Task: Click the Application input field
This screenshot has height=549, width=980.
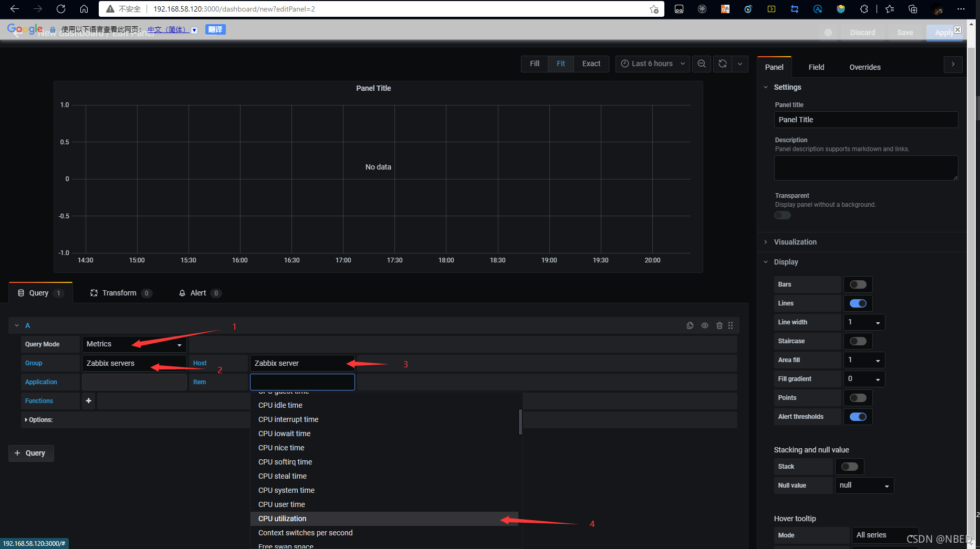Action: 134,382
